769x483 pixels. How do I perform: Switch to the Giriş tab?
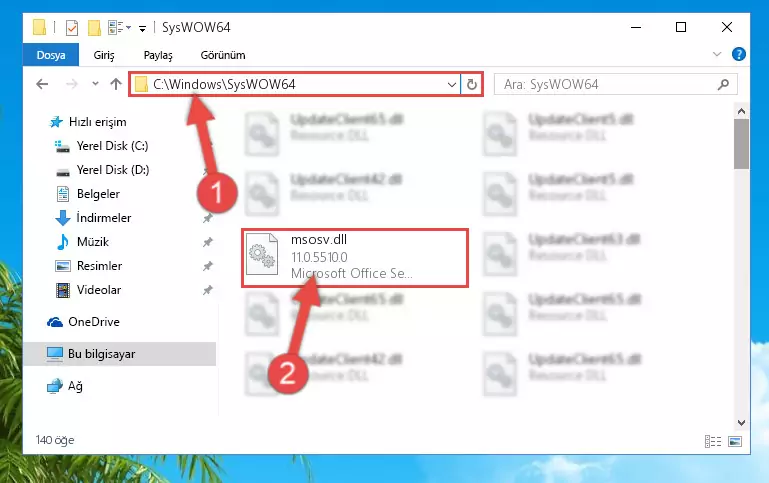pos(103,55)
